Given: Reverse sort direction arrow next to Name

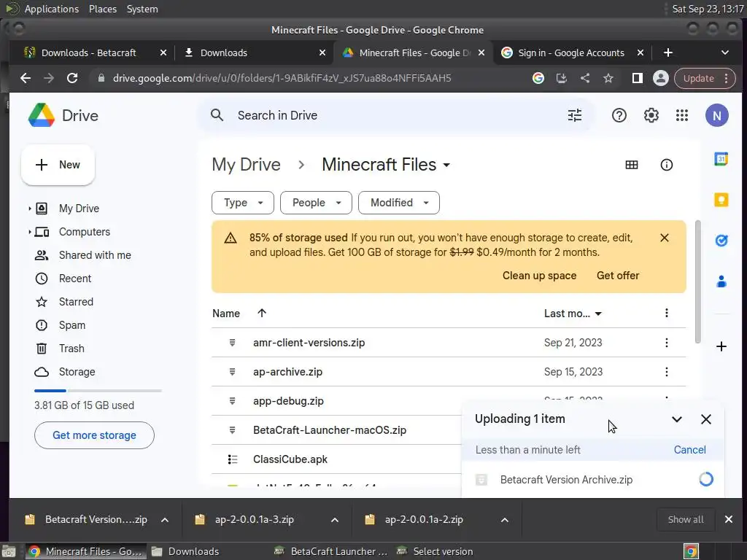Looking at the screenshot, I should click(262, 313).
